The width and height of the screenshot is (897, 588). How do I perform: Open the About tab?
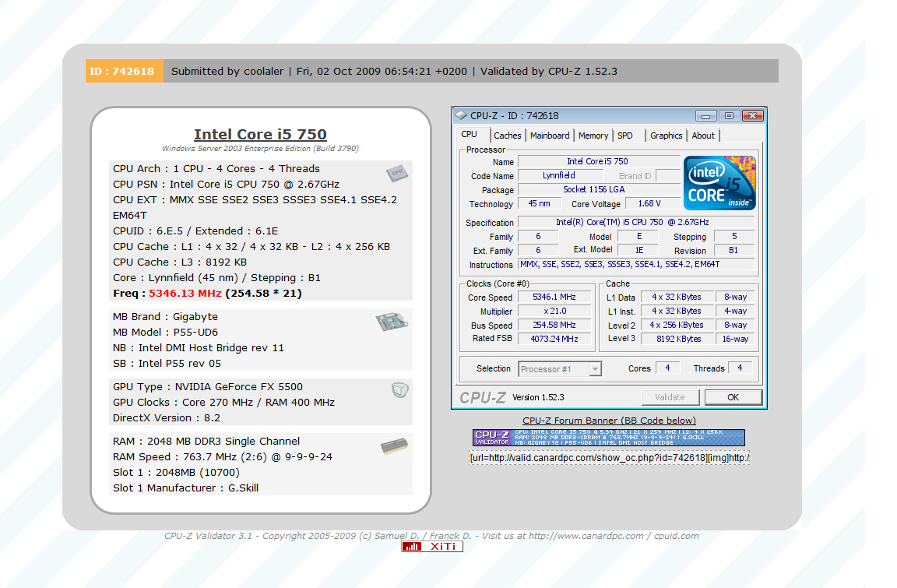pyautogui.click(x=703, y=136)
